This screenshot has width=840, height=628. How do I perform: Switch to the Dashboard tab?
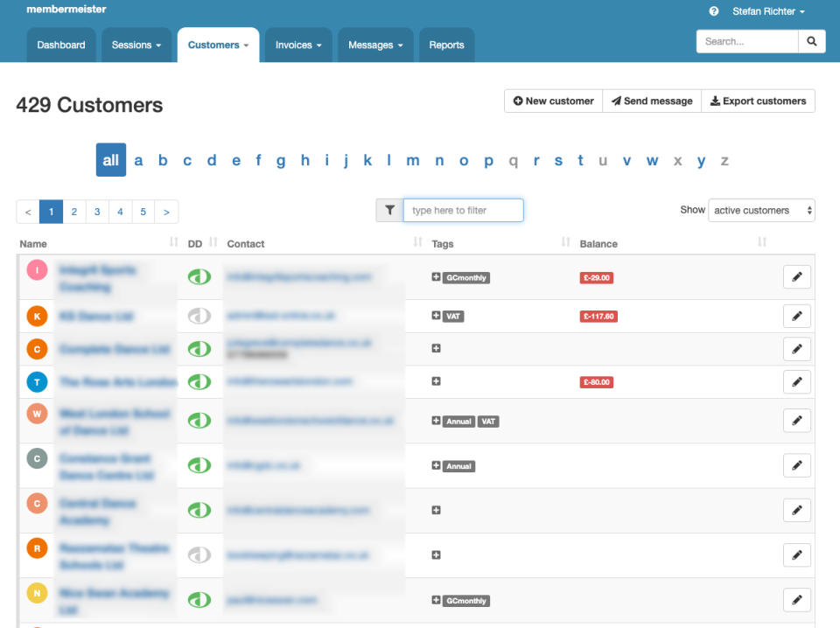tap(60, 44)
